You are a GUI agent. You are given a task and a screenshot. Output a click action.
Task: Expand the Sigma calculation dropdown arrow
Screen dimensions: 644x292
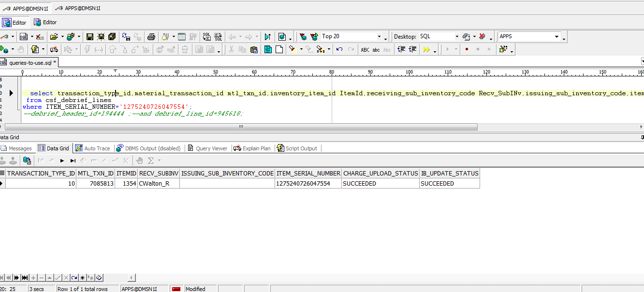159,161
